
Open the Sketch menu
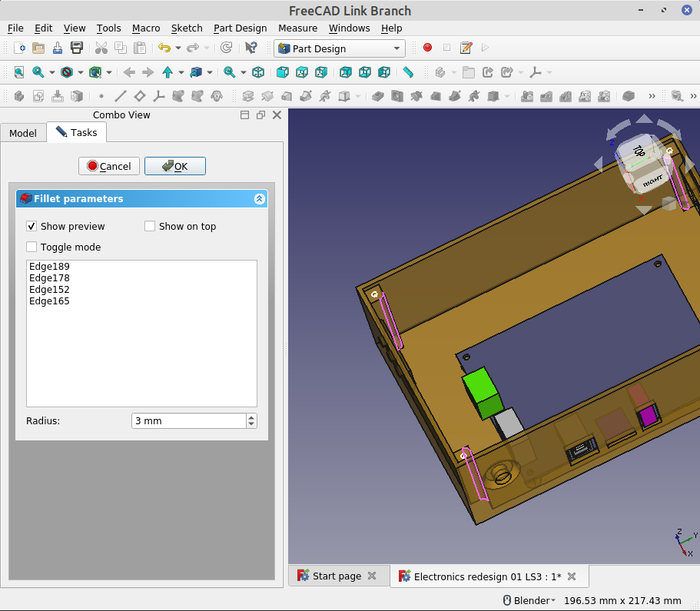pyautogui.click(x=187, y=28)
